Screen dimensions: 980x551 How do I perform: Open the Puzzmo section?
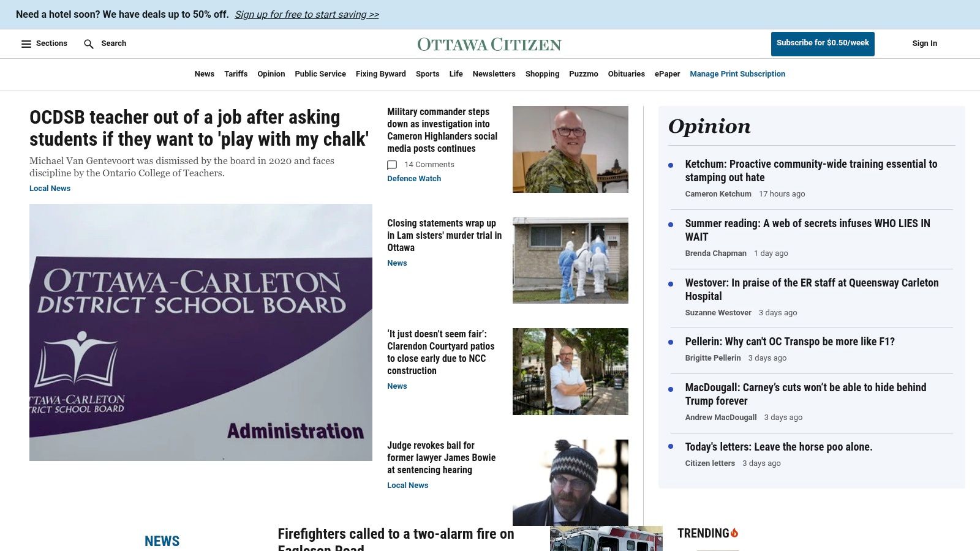tap(583, 74)
